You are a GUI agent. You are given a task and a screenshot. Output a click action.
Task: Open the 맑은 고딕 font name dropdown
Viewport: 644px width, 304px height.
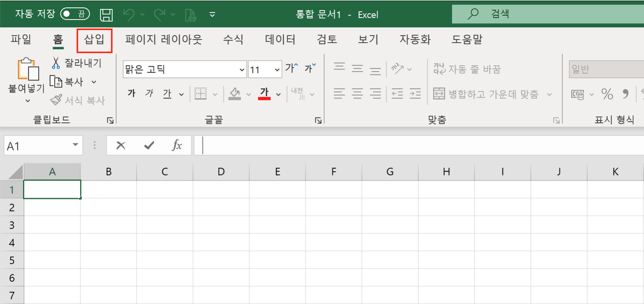coord(242,70)
